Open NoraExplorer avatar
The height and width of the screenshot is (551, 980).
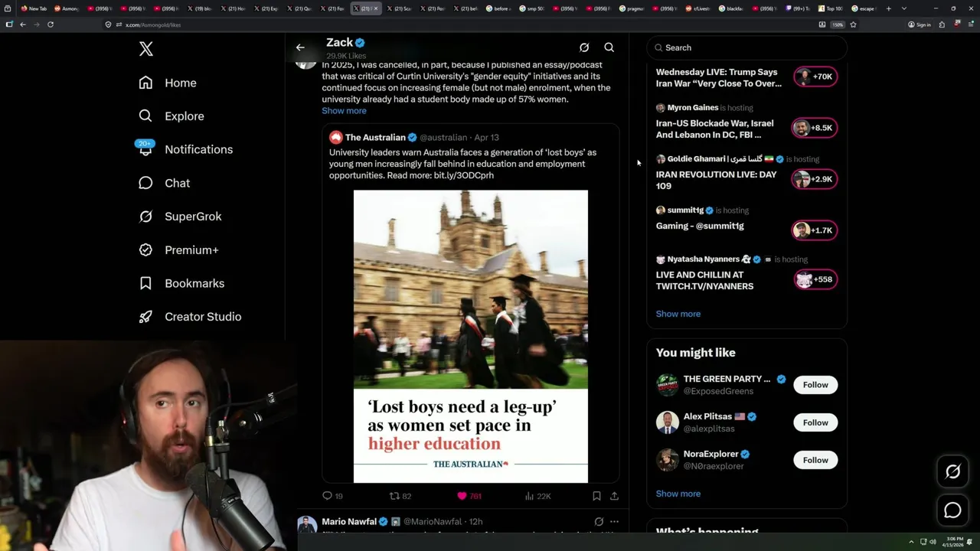point(668,460)
